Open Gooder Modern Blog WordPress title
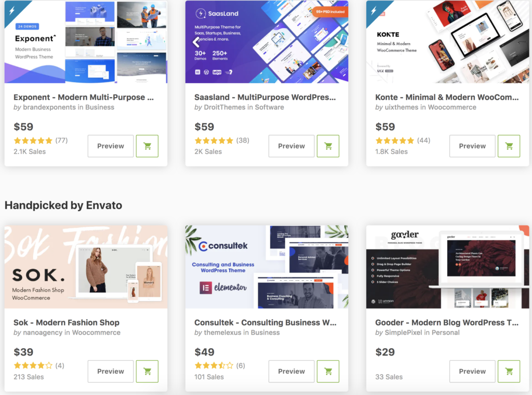Screen dimensions: 532x395 click(447, 322)
